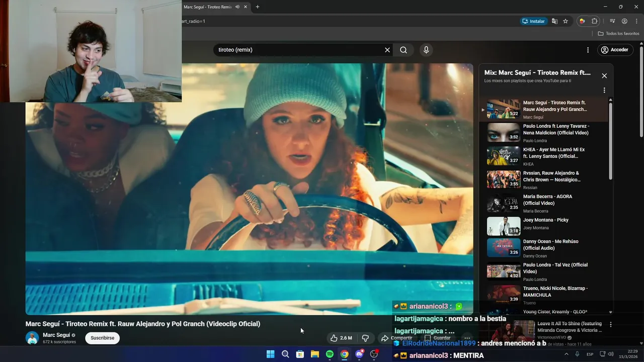
Task: Click the Guardar save button
Action: [438, 338]
